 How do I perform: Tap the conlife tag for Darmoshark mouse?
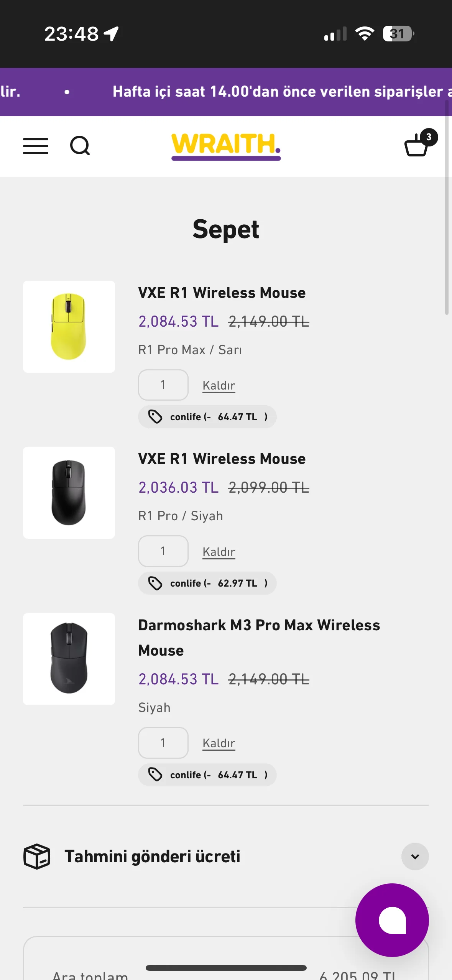[x=207, y=775]
